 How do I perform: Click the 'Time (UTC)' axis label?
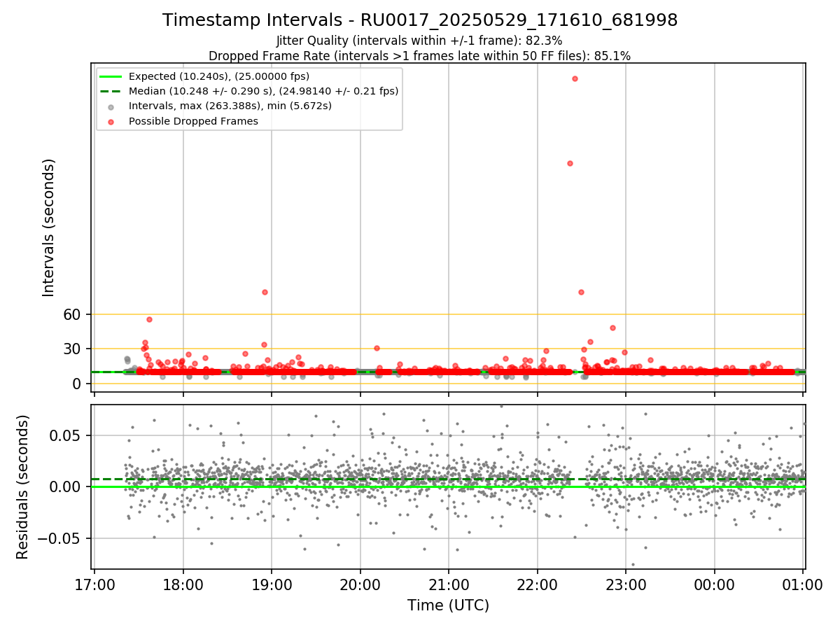pyautogui.click(x=448, y=605)
